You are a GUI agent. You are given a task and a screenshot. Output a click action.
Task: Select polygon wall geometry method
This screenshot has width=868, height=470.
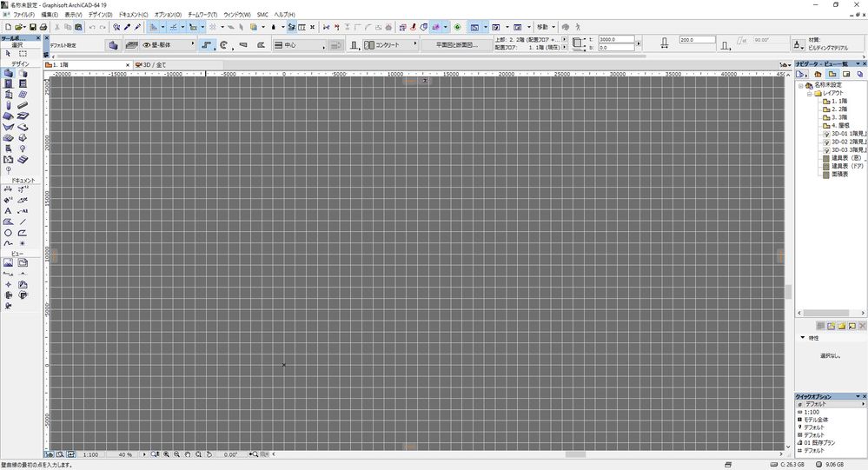(261, 45)
